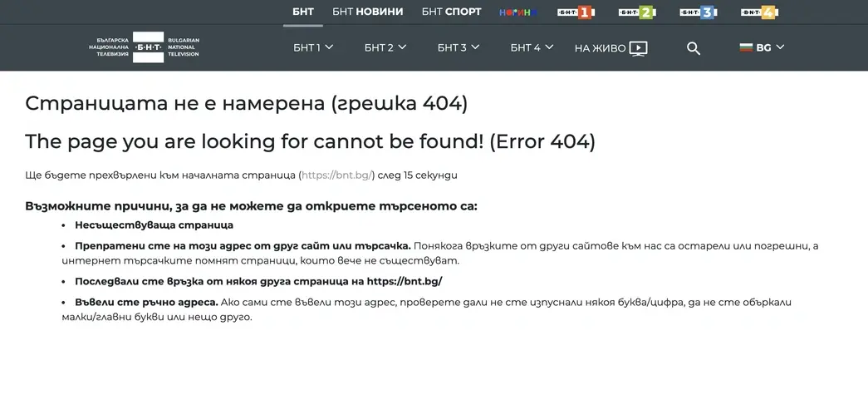Open the BG language selector chevron
The image size is (868, 395).
click(x=780, y=47)
